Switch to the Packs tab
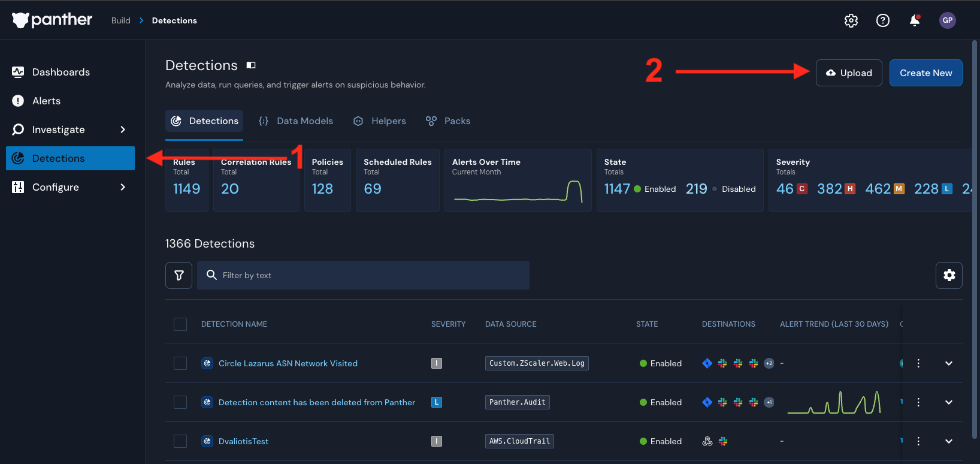The height and width of the screenshot is (464, 980). (x=448, y=121)
